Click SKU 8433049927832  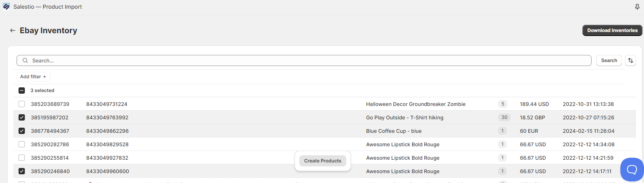tap(107, 158)
